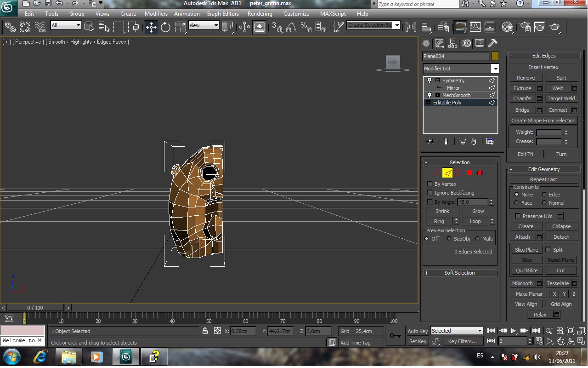The width and height of the screenshot is (588, 368).
Task: Enable the By Angle checkbox
Action: click(430, 202)
